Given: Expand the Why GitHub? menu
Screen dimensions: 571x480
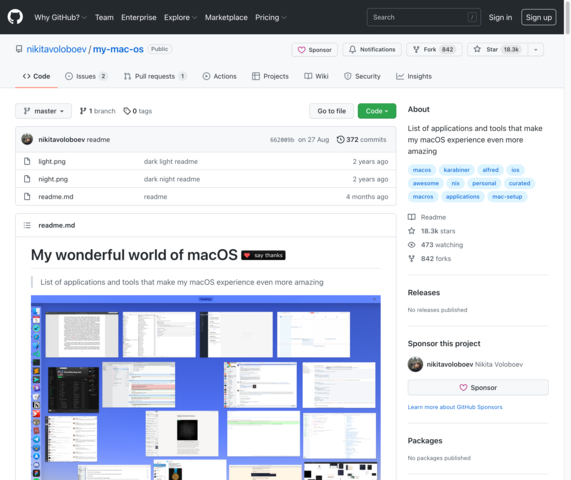Looking at the screenshot, I should click(x=60, y=17).
